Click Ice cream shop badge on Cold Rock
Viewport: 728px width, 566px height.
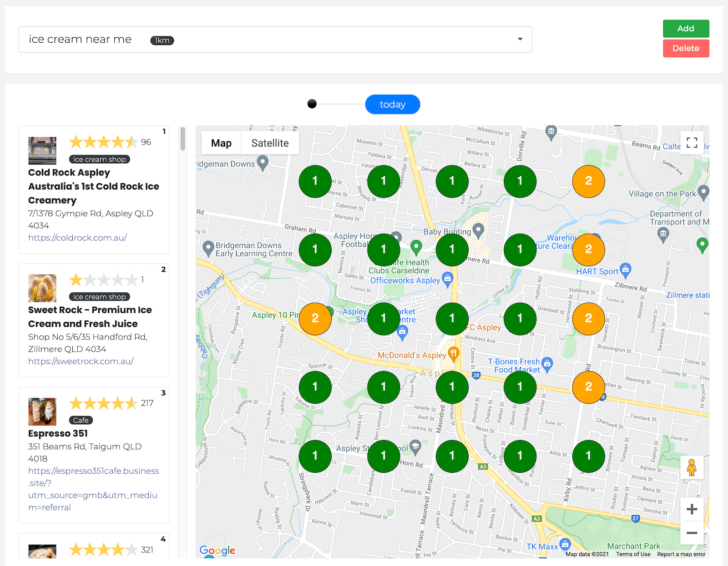(99, 159)
